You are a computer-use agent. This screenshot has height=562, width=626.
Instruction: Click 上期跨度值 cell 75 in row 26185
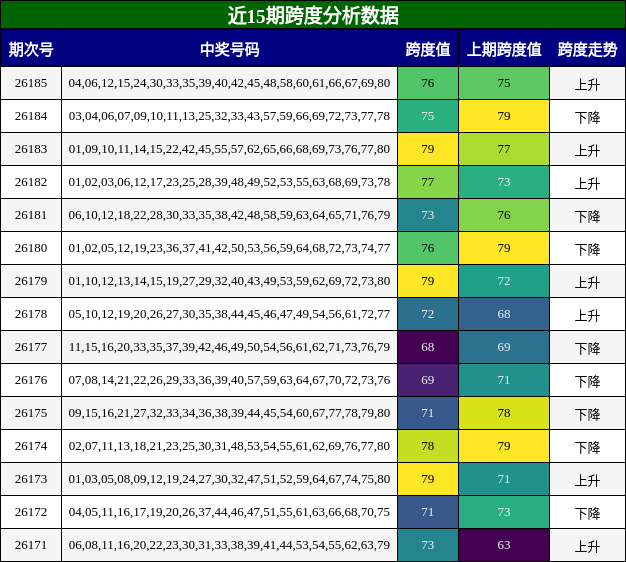pos(504,83)
